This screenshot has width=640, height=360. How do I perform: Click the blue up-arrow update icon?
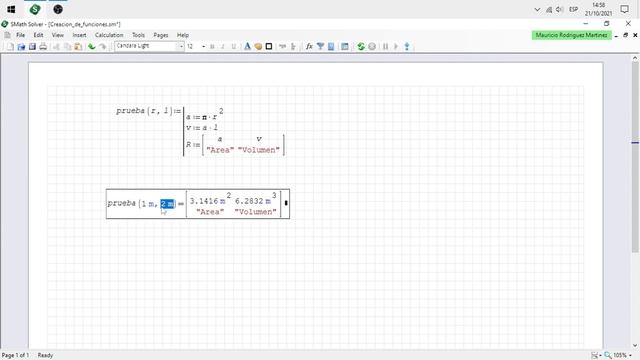point(407,47)
